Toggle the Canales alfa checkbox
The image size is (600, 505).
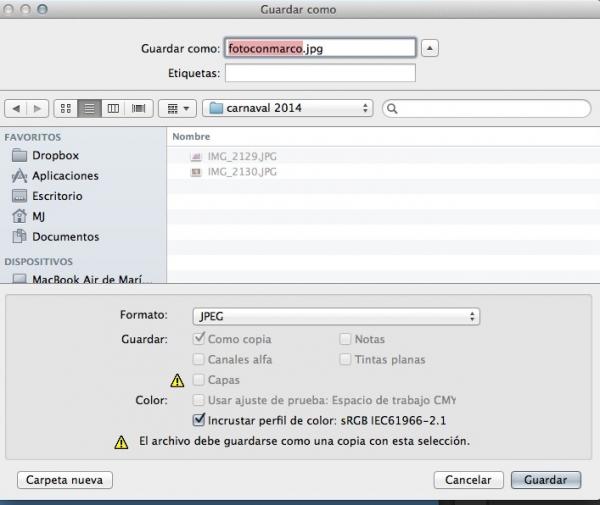(198, 359)
